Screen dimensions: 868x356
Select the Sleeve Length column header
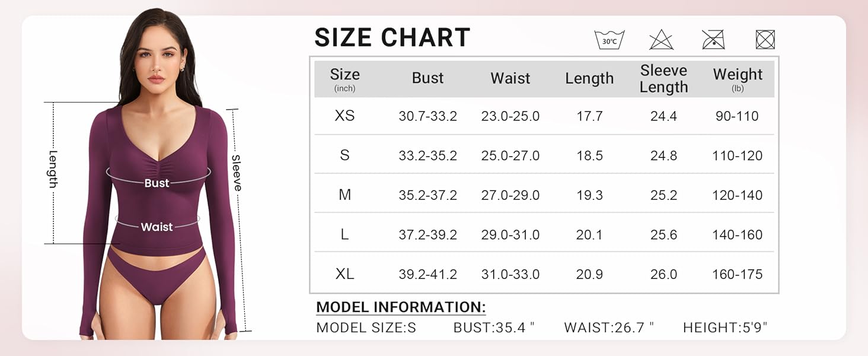(x=663, y=79)
